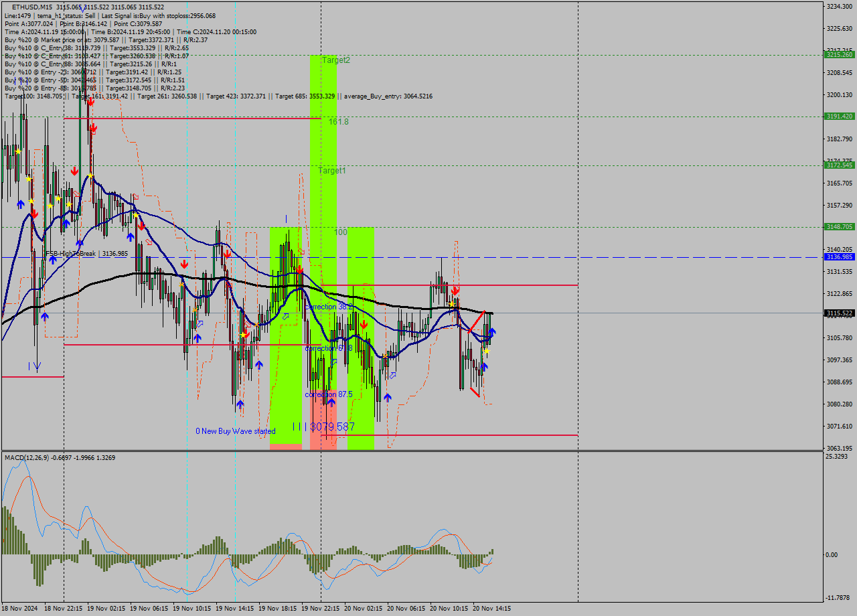The height and width of the screenshot is (616, 857).
Task: Click the MACD scale value 25.3293
Action: pos(838,457)
